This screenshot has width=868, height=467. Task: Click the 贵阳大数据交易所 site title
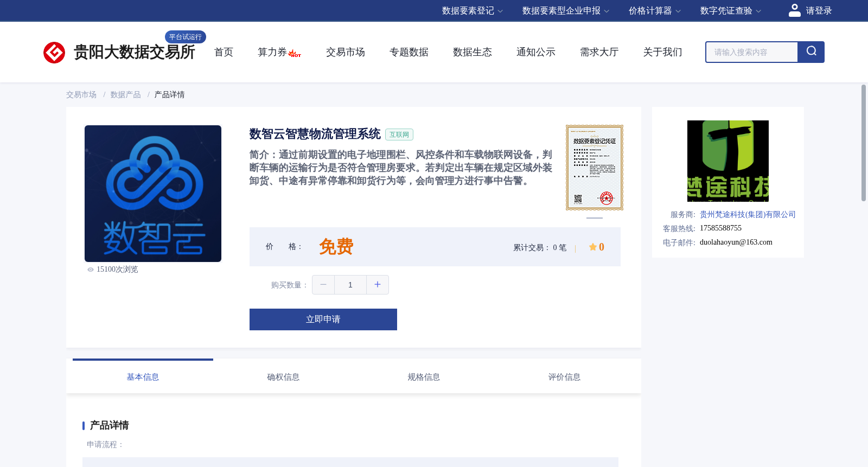135,53
